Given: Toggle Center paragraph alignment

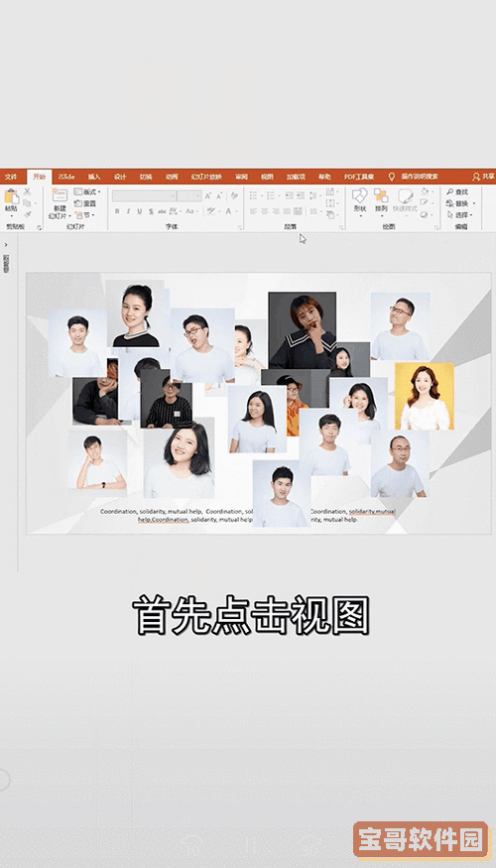Looking at the screenshot, I should (x=265, y=211).
